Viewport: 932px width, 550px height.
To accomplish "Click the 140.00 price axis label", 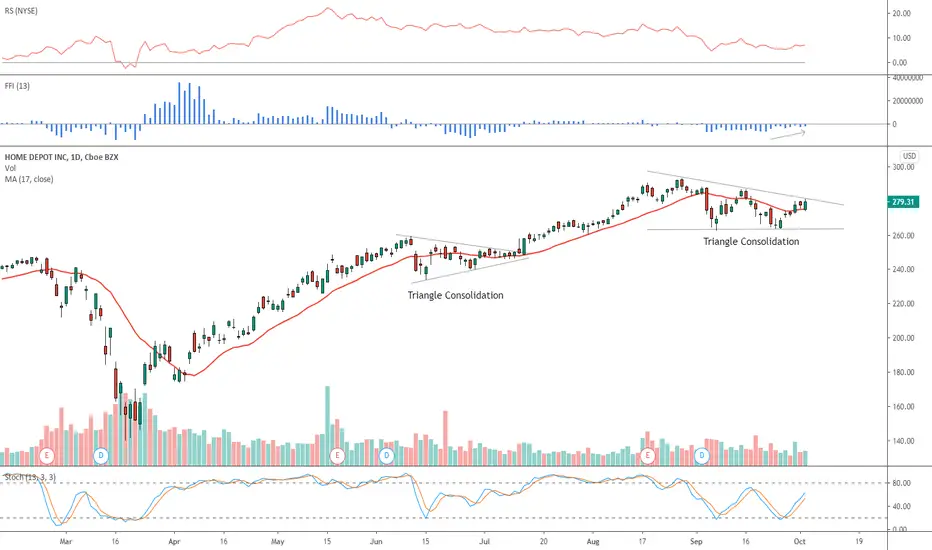I will [903, 441].
